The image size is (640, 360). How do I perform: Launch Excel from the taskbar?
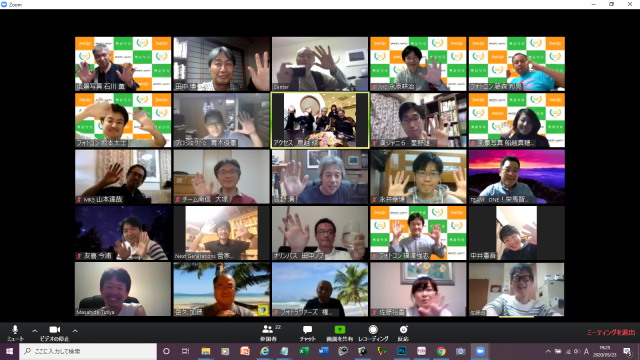click(x=304, y=351)
